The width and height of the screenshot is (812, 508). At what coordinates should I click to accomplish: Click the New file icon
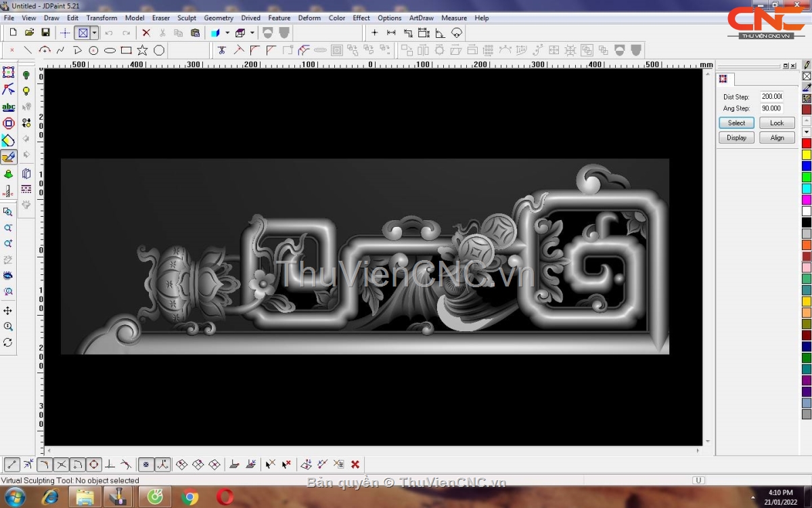click(x=13, y=33)
